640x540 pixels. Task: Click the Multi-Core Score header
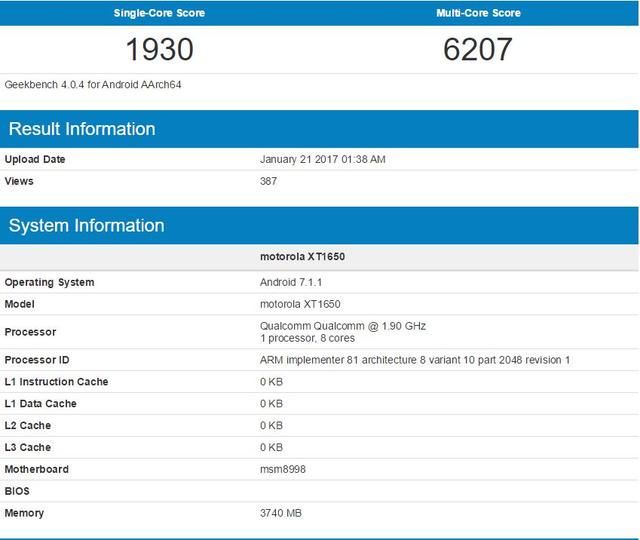click(478, 13)
